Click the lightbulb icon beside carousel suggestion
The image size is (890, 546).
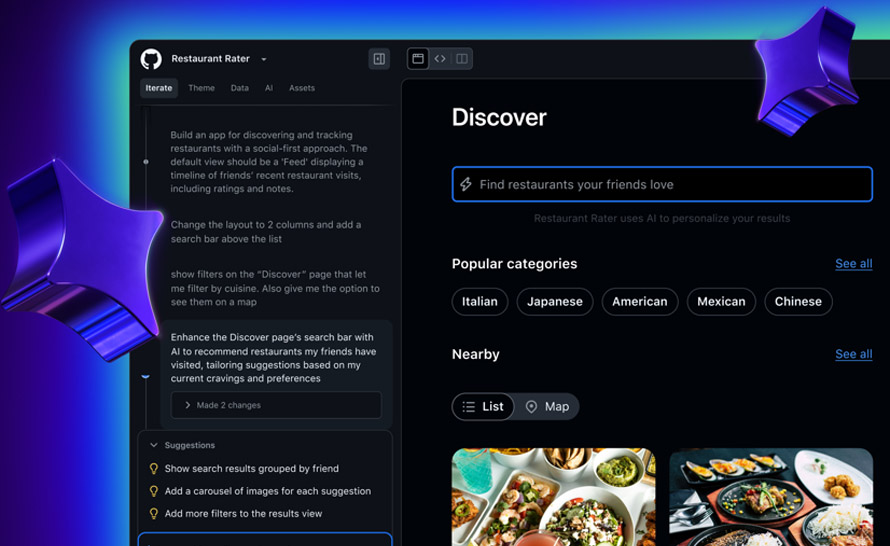point(153,491)
